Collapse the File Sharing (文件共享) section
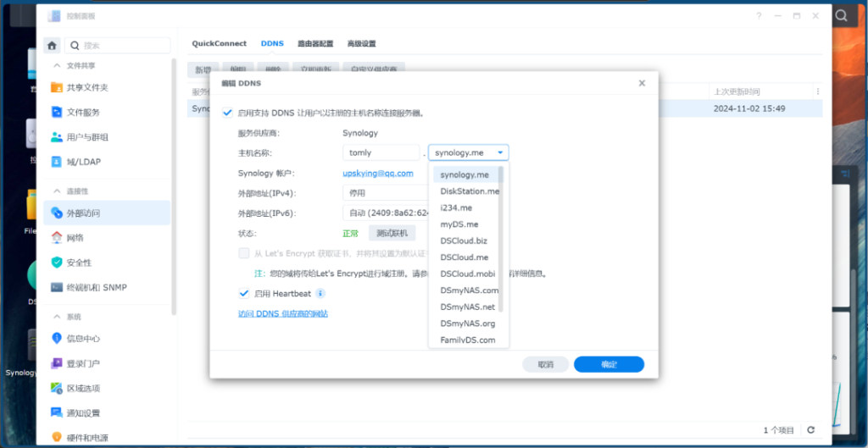868x448 pixels. (56, 65)
